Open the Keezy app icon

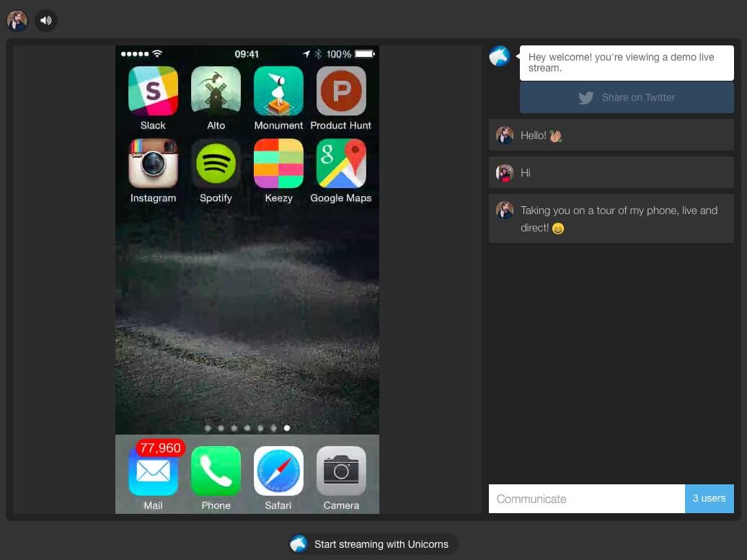tap(279, 164)
